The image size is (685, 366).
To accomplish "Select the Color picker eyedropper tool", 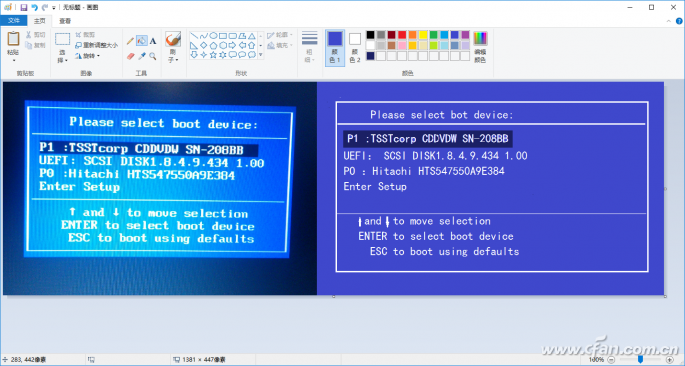I will click(142, 56).
